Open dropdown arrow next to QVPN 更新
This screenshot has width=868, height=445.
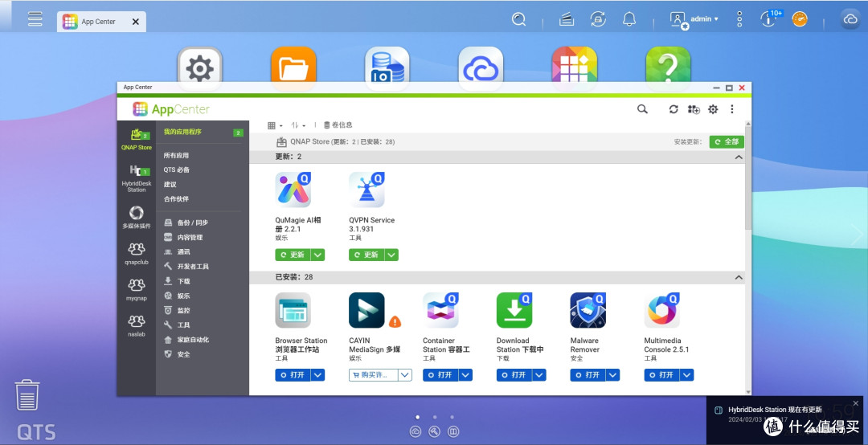pos(391,255)
